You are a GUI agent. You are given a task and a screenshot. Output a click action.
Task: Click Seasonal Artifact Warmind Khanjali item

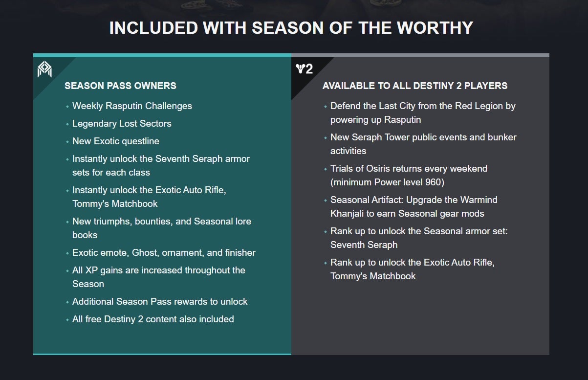click(414, 206)
